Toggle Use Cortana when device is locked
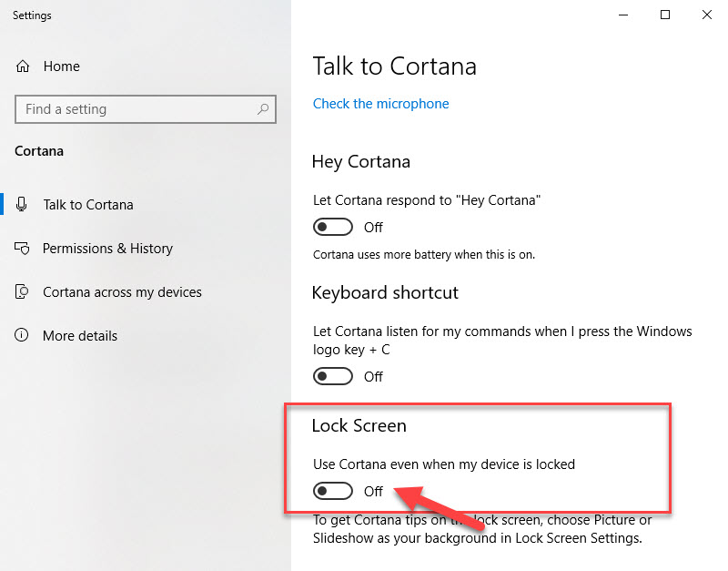728x571 pixels. 333,491
